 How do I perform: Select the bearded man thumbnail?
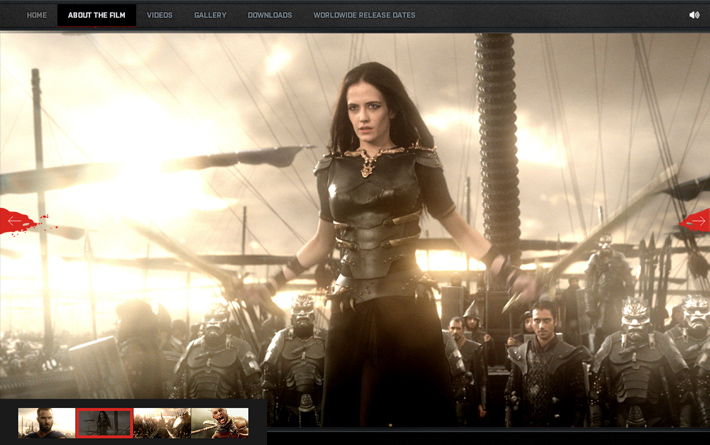(x=46, y=423)
